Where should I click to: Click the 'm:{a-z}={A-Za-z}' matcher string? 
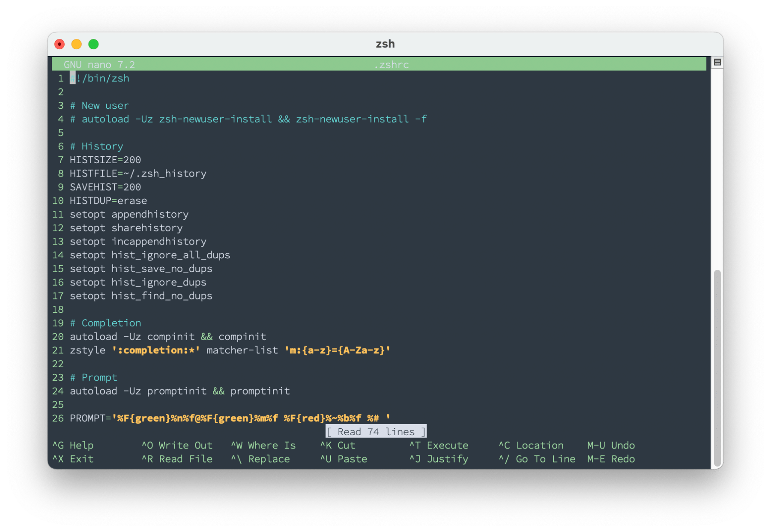click(x=338, y=350)
